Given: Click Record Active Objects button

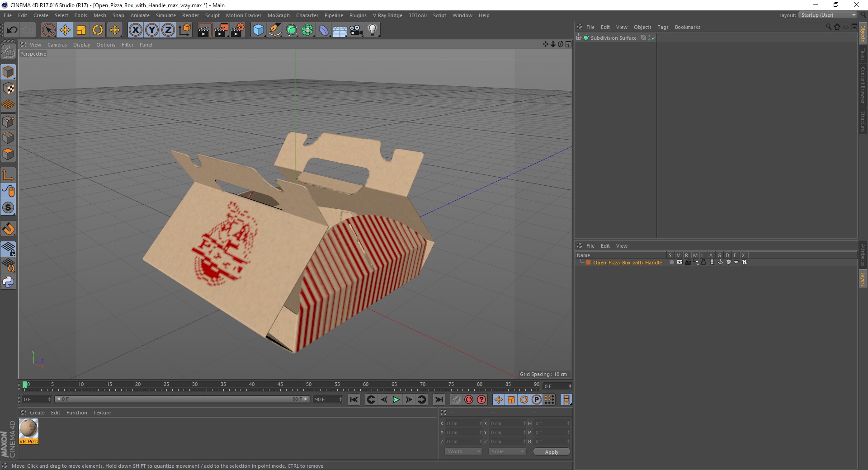Looking at the screenshot, I should click(x=456, y=399).
